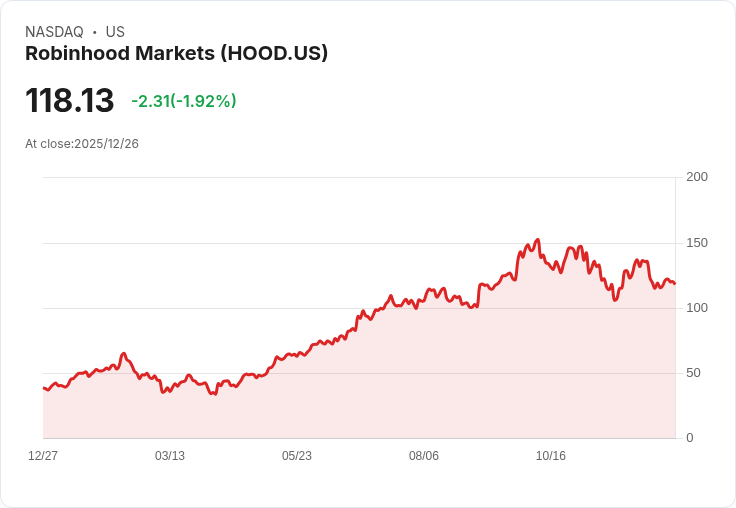Image resolution: width=736 pixels, height=508 pixels.
Task: Select the 12/27 date on the x-axis
Action: tap(43, 456)
